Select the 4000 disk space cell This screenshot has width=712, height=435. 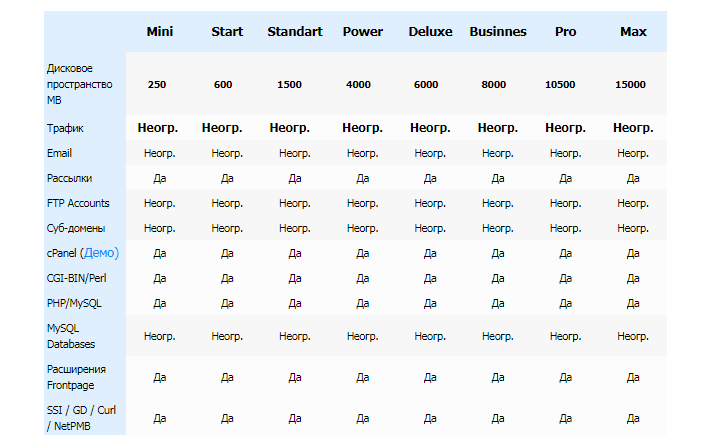point(358,84)
